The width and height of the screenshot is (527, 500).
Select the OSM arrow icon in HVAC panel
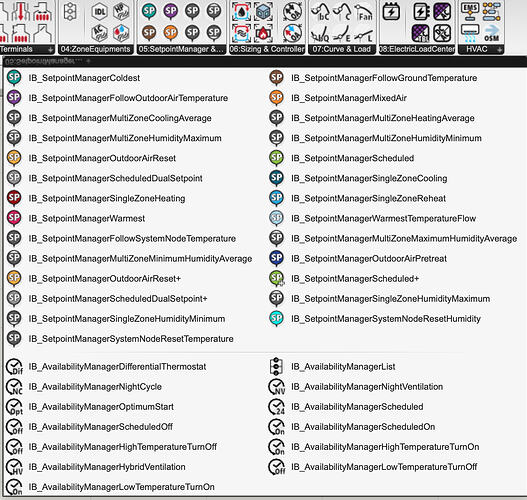tap(492, 33)
